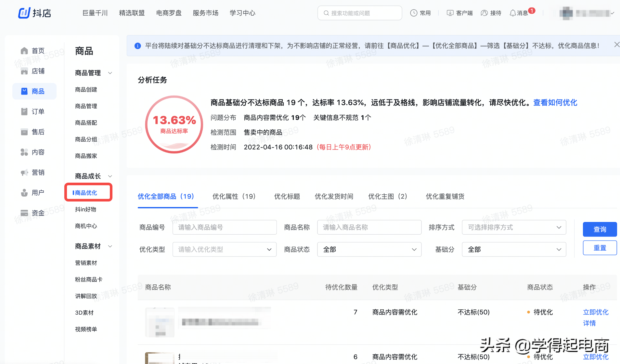Open the 资金 funds sidebar icon
This screenshot has width=620, height=364.
tap(24, 213)
